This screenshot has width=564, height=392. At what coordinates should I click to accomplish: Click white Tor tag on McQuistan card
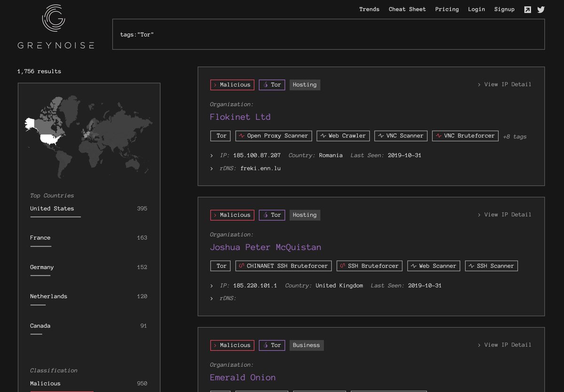[221, 266]
